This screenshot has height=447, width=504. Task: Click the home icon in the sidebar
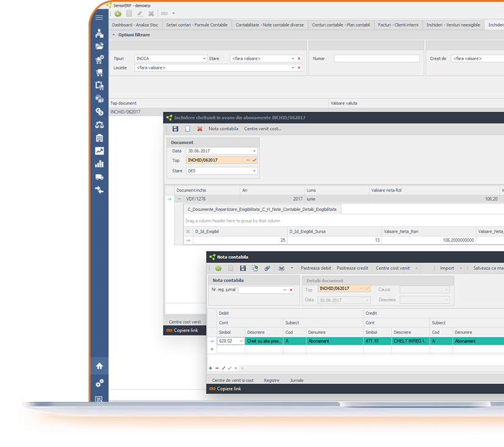(x=99, y=366)
